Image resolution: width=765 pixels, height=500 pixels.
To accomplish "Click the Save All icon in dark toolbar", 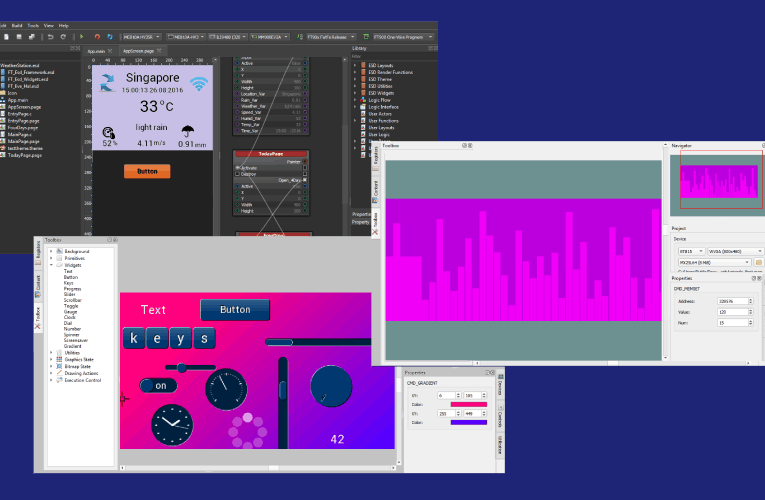I will (x=32, y=37).
